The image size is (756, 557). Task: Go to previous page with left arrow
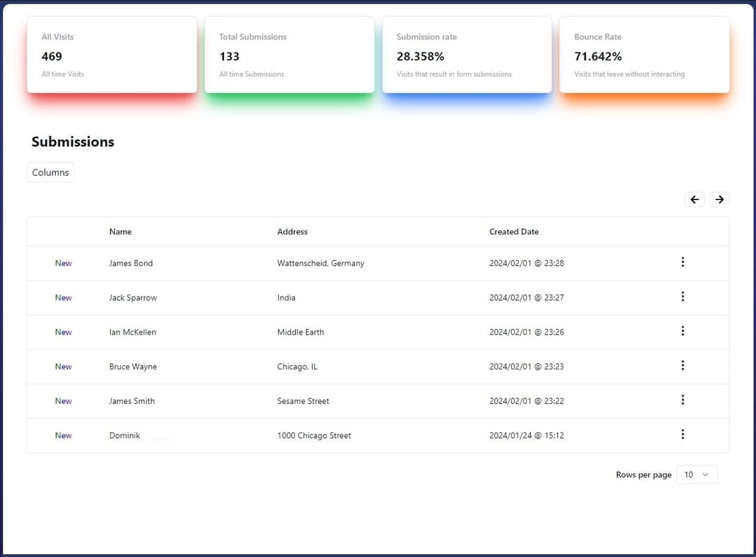coord(694,199)
